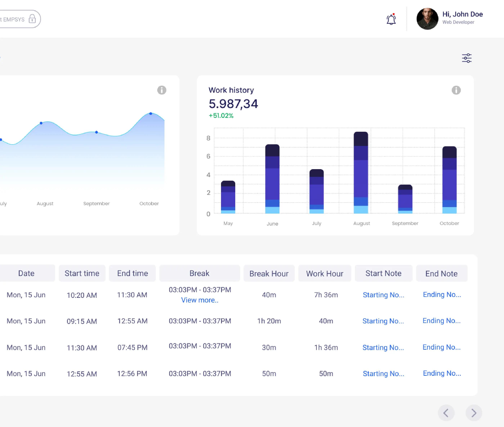
Task: Open Ending No... link for 12:56 PM row
Action: coord(442,373)
